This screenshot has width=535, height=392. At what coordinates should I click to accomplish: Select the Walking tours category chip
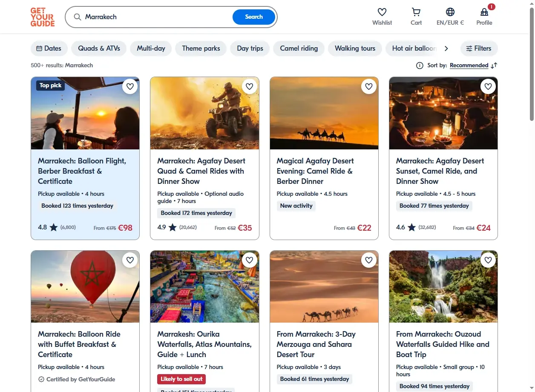point(355,49)
